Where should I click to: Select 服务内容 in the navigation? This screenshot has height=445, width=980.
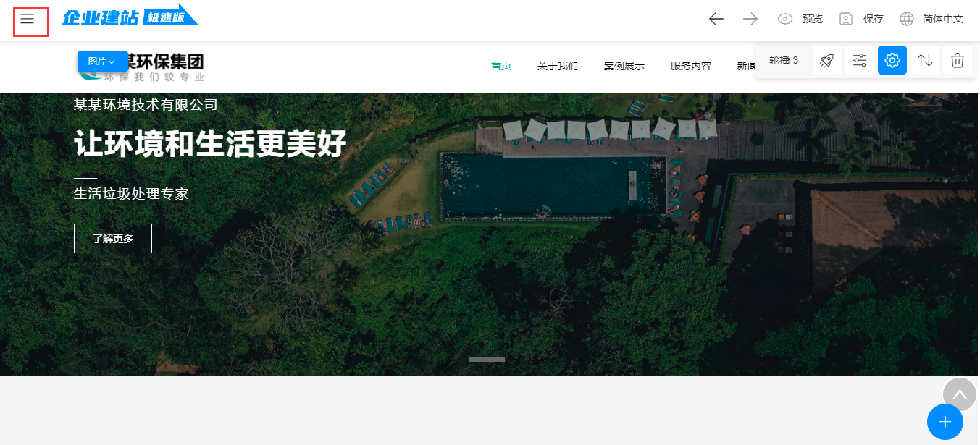690,66
